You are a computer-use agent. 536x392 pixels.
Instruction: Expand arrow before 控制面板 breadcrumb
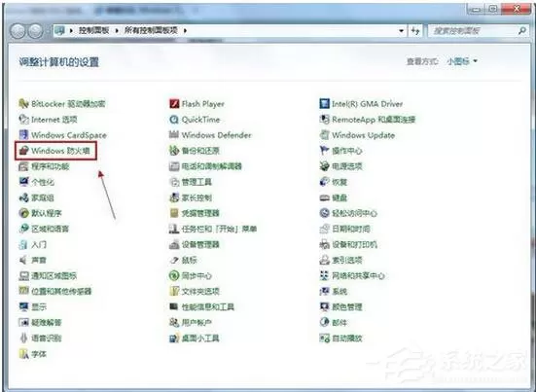tap(71, 31)
